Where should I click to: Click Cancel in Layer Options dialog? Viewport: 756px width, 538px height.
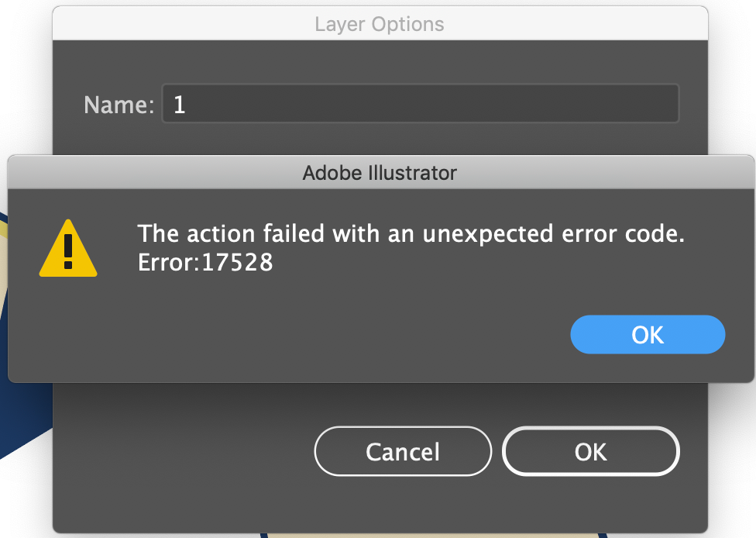click(403, 452)
